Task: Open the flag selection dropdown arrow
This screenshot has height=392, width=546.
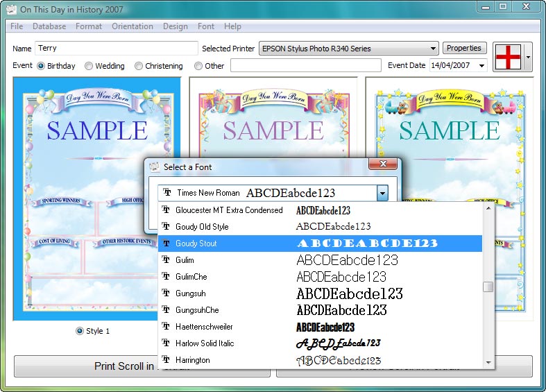Action: coord(528,57)
